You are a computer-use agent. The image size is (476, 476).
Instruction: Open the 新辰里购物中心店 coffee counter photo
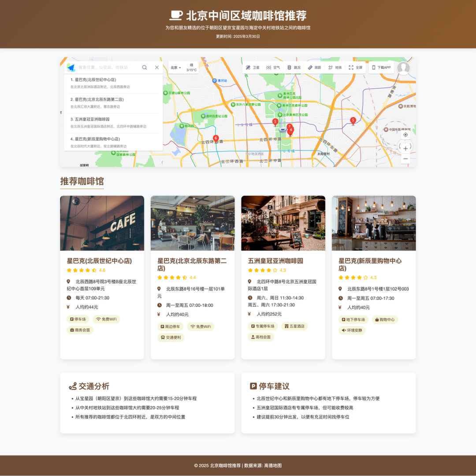click(x=374, y=223)
